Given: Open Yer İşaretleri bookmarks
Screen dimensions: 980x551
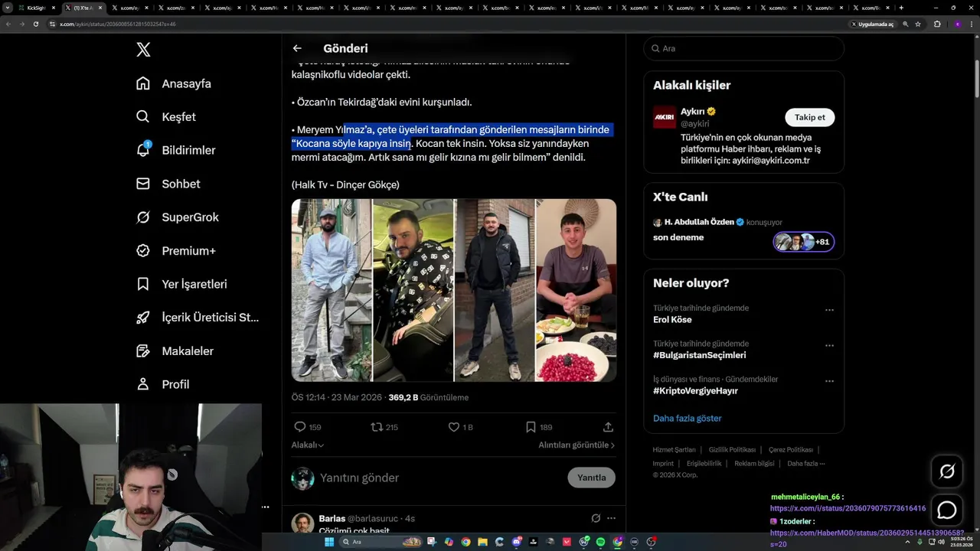Looking at the screenshot, I should click(182, 284).
